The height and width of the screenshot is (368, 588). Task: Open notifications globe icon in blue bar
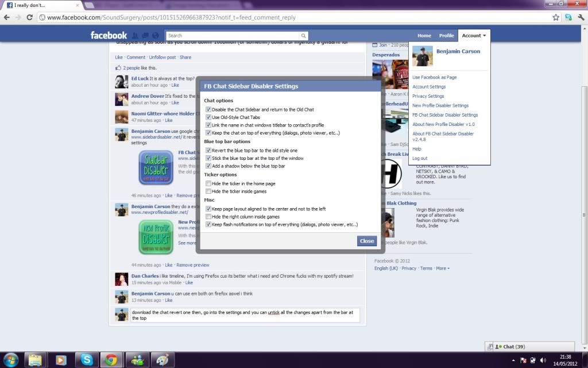point(156,36)
